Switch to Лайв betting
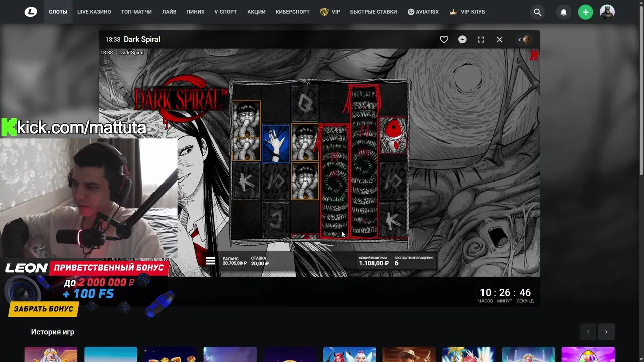This screenshot has height=362, width=644. pyautogui.click(x=169, y=12)
